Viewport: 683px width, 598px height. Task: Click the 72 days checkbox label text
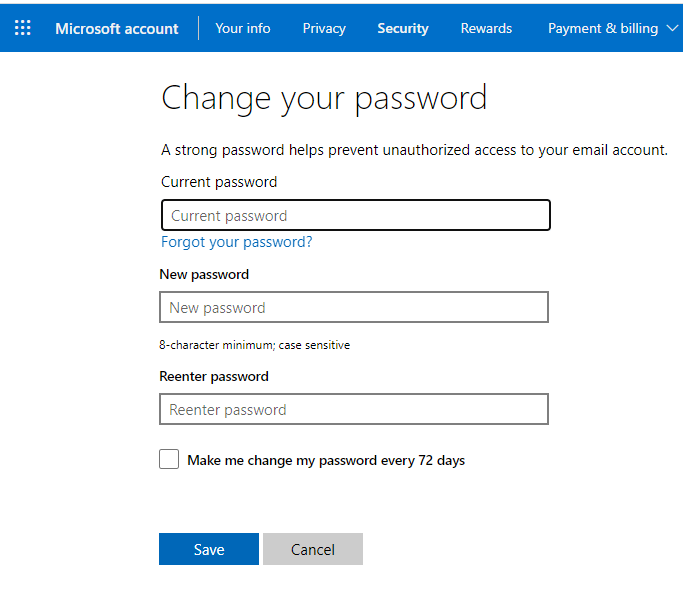coord(326,460)
